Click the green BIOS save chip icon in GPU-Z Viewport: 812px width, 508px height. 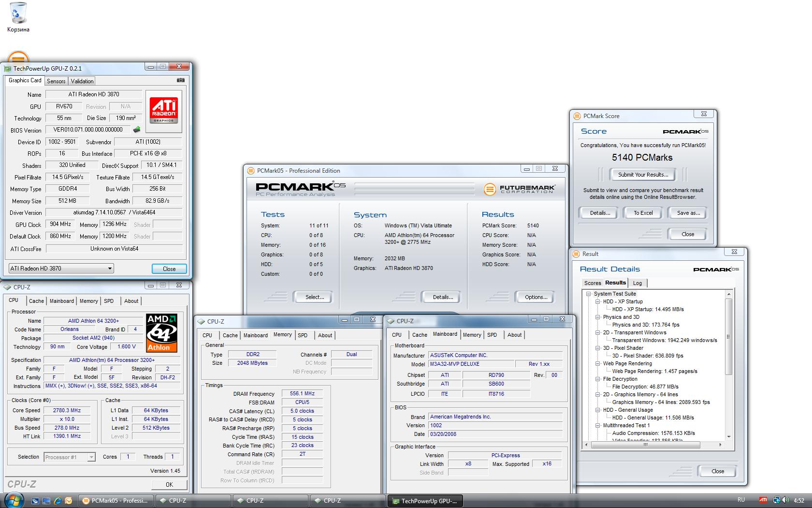(x=137, y=130)
